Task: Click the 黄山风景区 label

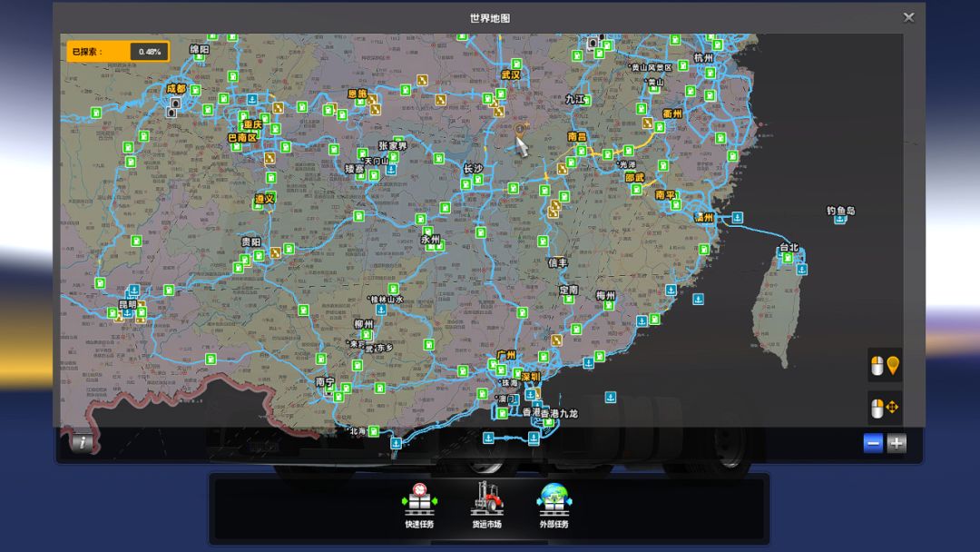Action: (x=652, y=67)
